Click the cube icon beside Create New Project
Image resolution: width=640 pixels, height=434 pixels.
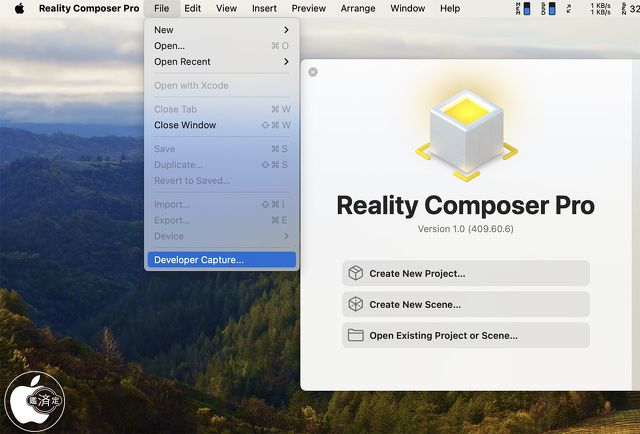pos(355,273)
